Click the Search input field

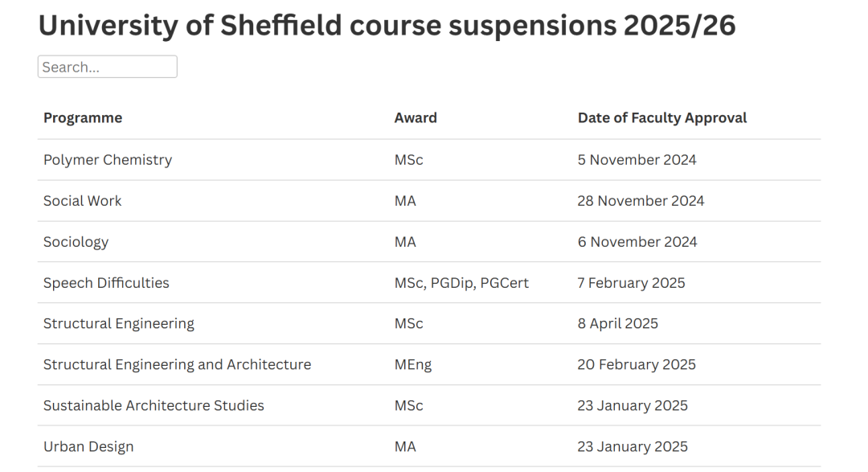pos(108,67)
